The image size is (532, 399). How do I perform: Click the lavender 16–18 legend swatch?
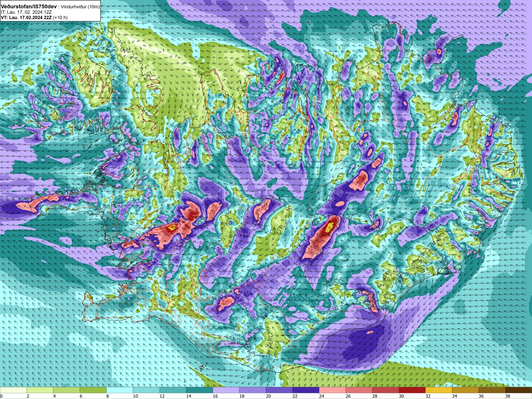point(226,391)
